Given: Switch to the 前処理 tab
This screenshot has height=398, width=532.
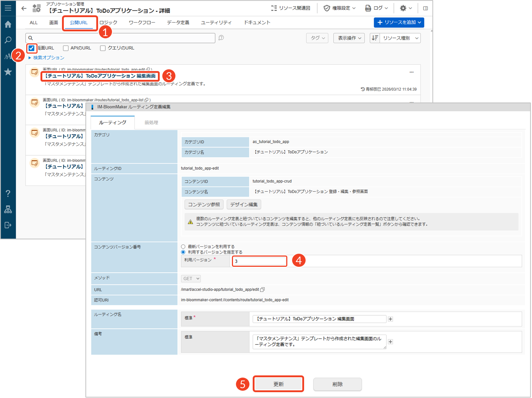Looking at the screenshot, I should [x=151, y=123].
